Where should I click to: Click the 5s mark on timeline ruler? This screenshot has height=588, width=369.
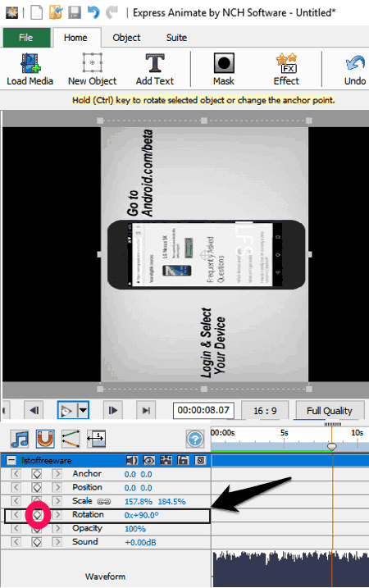coord(285,433)
